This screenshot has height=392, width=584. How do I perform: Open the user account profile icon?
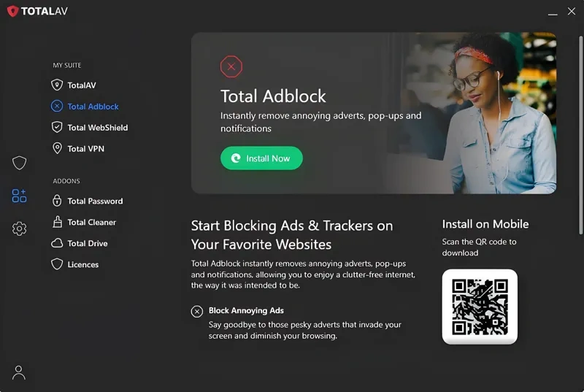[19, 372]
